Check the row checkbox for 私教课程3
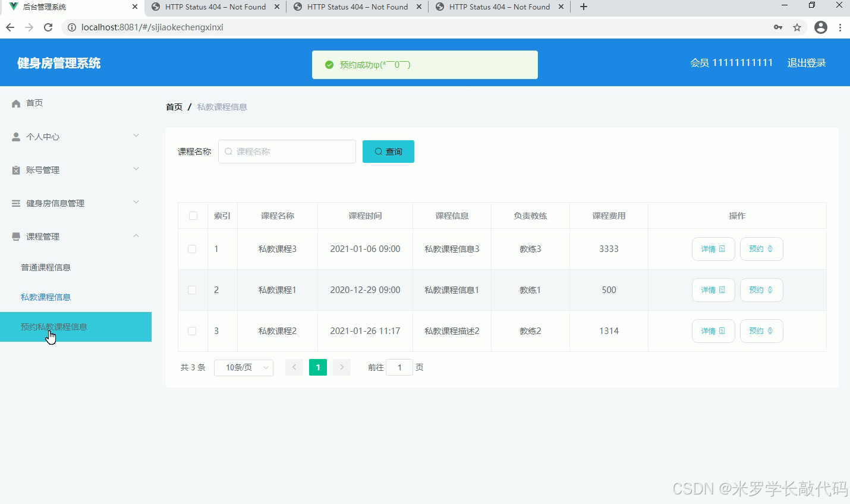 tap(192, 249)
